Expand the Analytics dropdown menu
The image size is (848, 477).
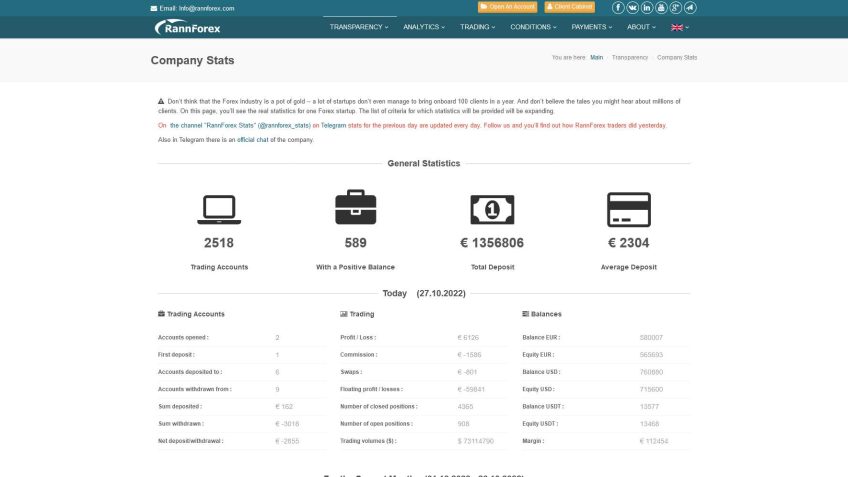tap(424, 27)
